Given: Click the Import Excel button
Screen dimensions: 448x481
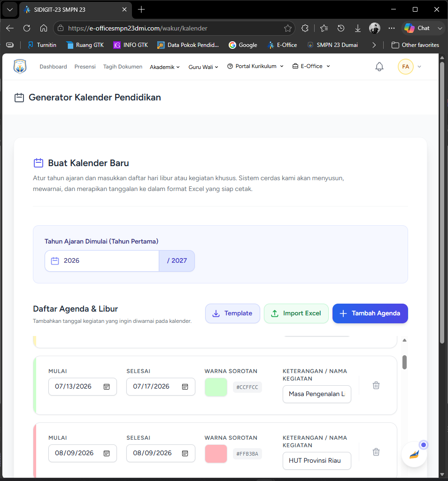Looking at the screenshot, I should click(296, 313).
